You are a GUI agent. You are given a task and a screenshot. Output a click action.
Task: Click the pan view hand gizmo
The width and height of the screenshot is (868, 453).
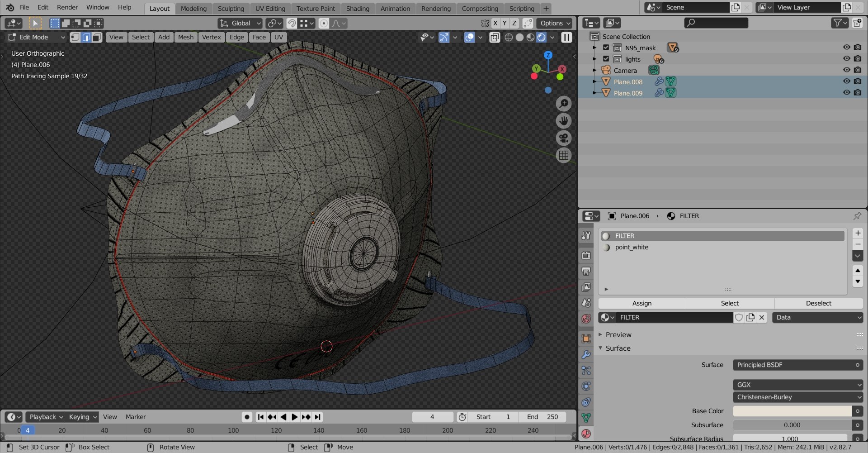click(564, 121)
